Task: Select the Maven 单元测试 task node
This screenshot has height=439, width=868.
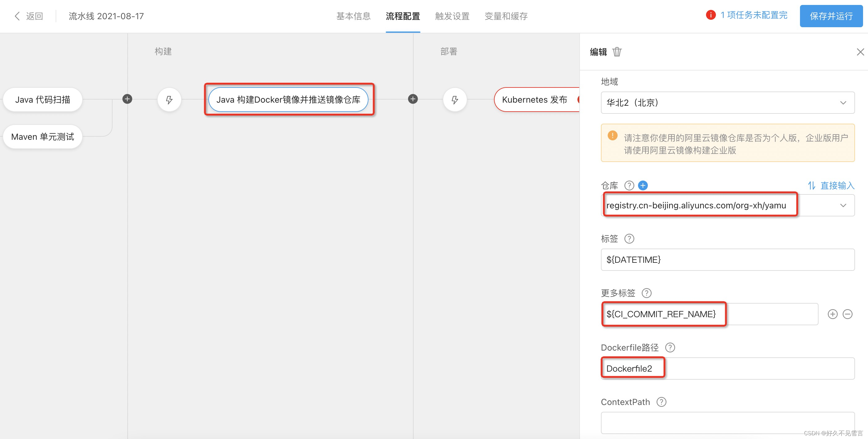Action: (x=42, y=136)
